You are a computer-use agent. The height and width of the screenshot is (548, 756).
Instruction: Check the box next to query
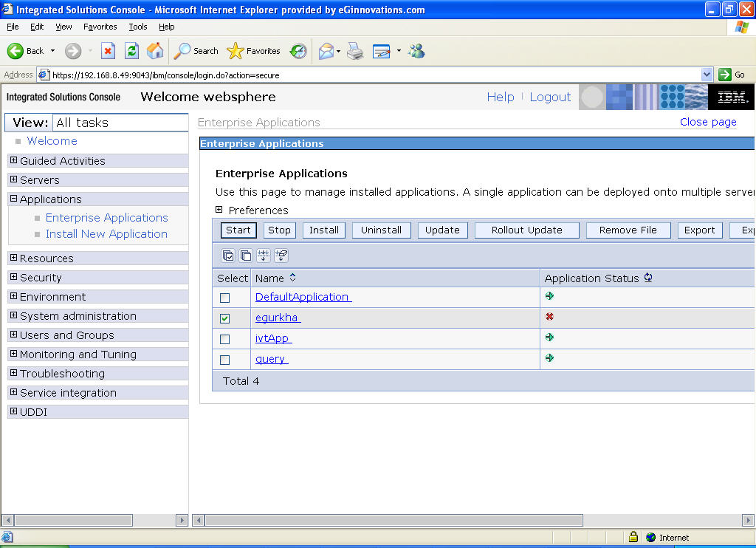(224, 360)
